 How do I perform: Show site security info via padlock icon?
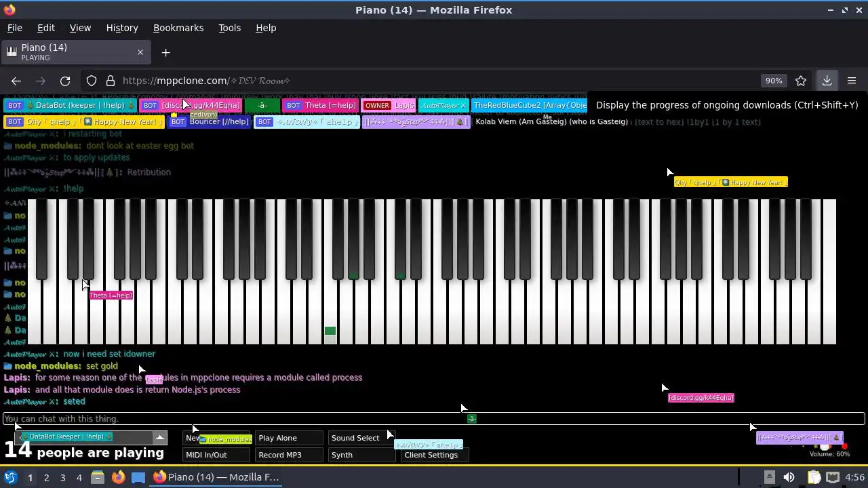click(110, 81)
